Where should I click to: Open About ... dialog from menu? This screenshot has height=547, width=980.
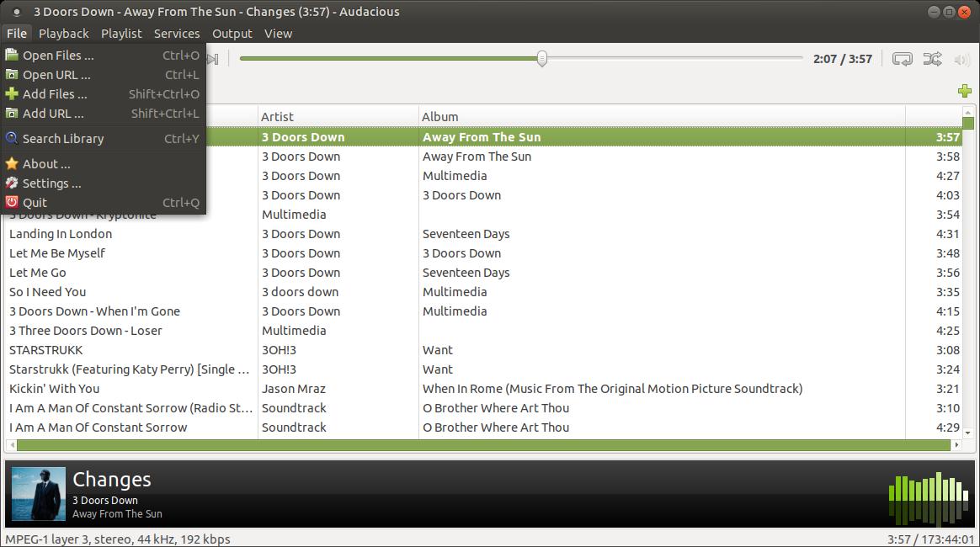tap(103, 163)
